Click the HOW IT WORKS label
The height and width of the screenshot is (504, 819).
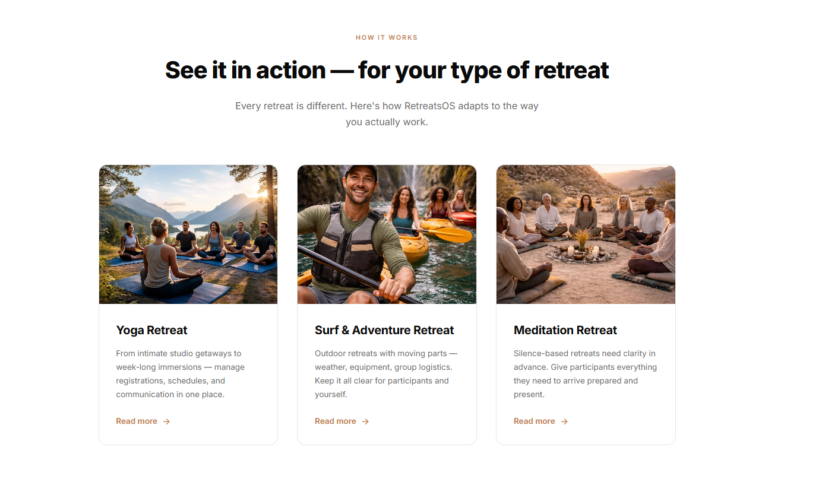pyautogui.click(x=387, y=37)
